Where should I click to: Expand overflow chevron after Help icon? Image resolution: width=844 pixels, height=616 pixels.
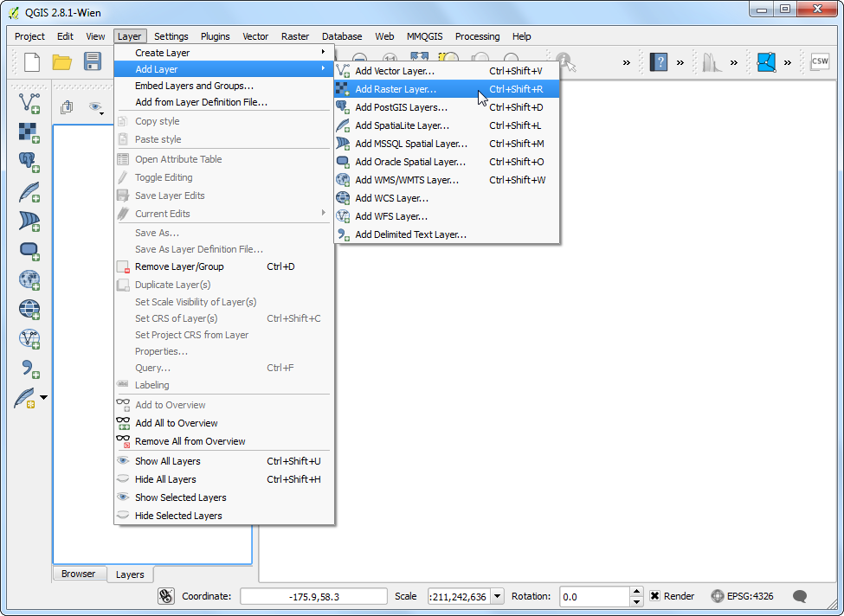[x=680, y=62]
